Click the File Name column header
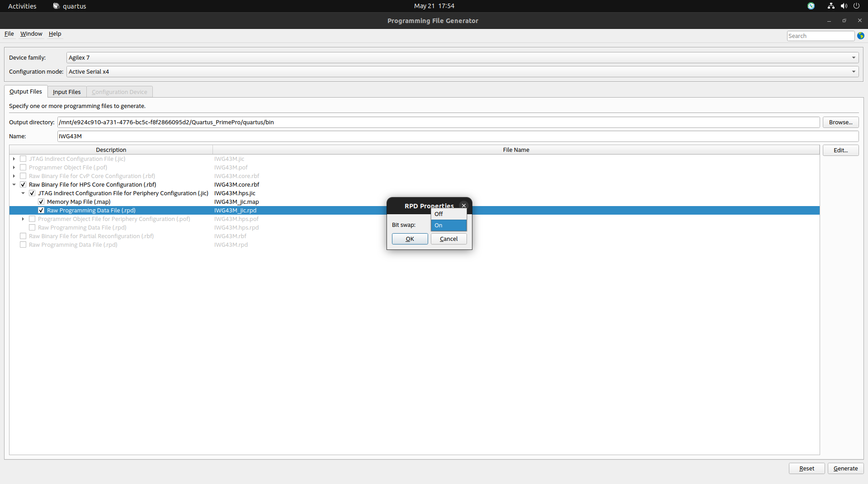868x484 pixels. point(516,150)
